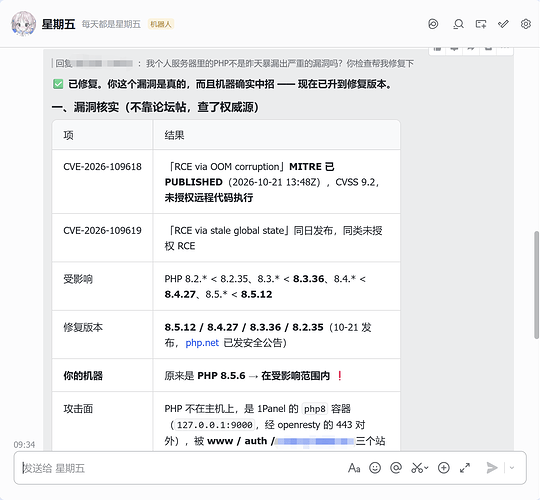
Task: Click the table header 项
Action: pyautogui.click(x=68, y=135)
